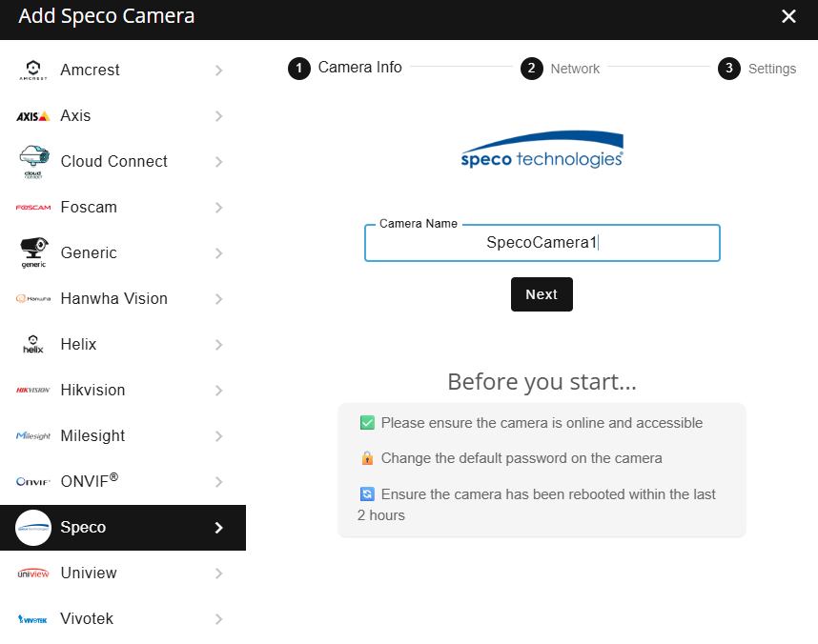818x644 pixels.
Task: Click the Axis brand logo icon
Action: (33, 116)
